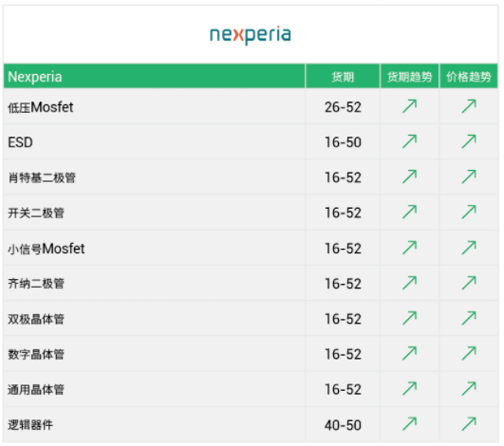This screenshot has height=446, width=504.
Task: Click price trend arrow for 通用晶体管
Action: point(469,389)
